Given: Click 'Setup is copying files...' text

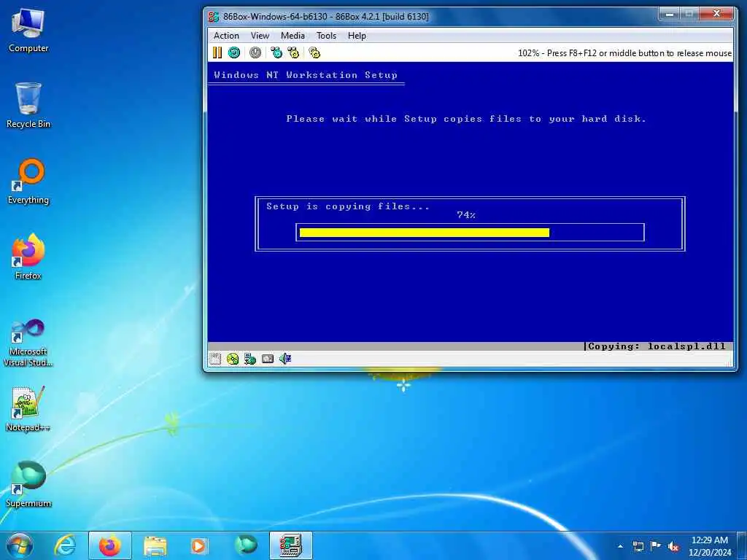Looking at the screenshot, I should (348, 206).
